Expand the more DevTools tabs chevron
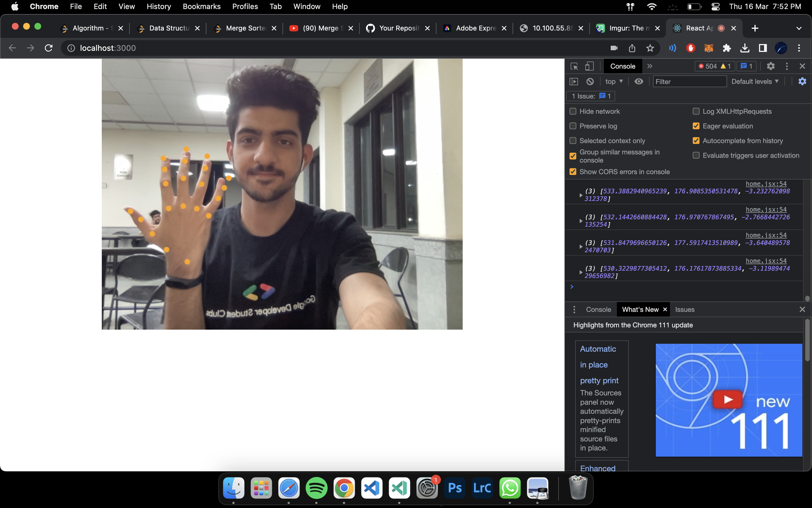Viewport: 812px width, 508px height. tap(650, 66)
